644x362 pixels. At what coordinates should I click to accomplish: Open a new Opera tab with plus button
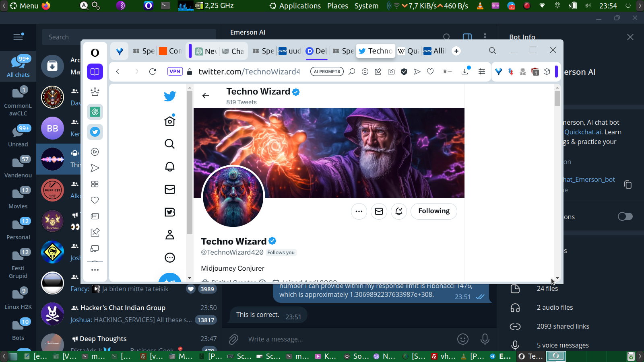coord(456,51)
